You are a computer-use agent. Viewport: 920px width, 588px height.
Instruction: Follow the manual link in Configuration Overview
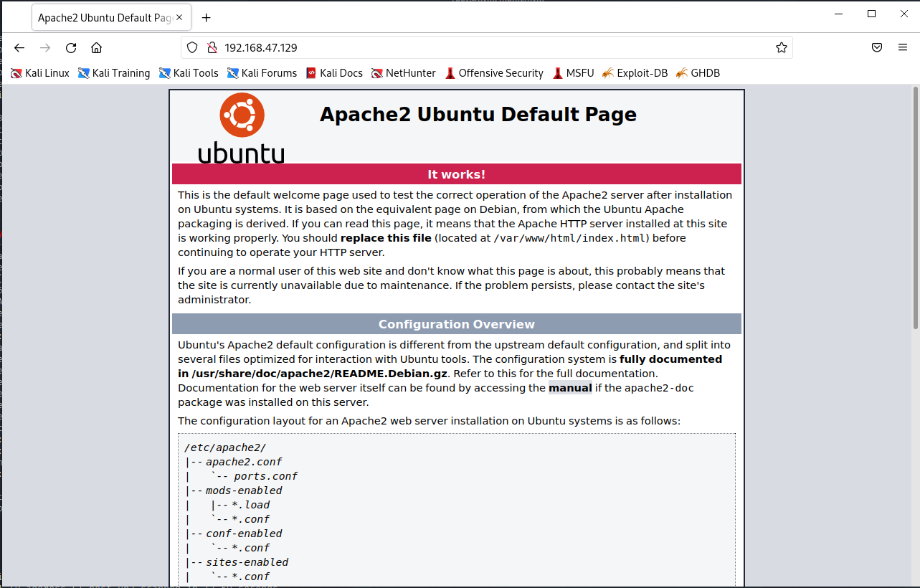[571, 388]
